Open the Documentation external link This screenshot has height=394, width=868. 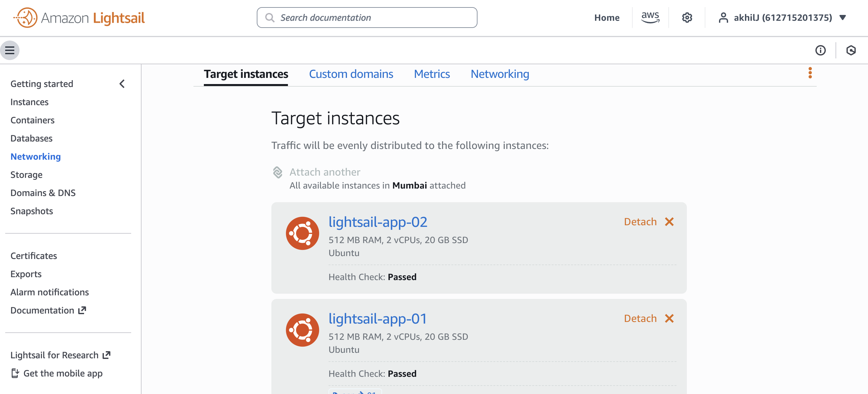tap(48, 311)
